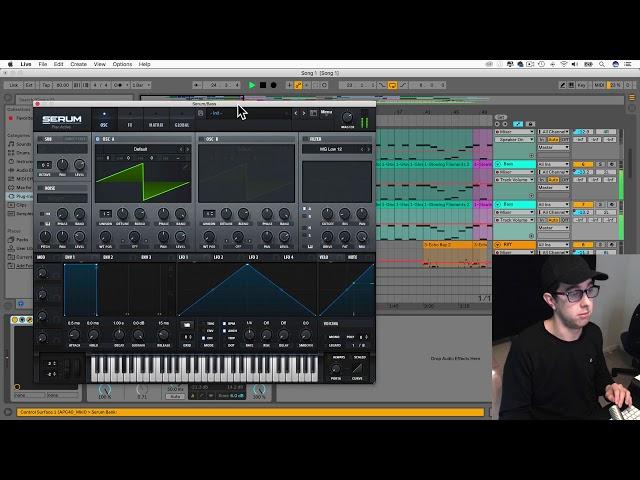The image size is (640, 480).
Task: Click the Set locator button
Action: [x=500, y=117]
